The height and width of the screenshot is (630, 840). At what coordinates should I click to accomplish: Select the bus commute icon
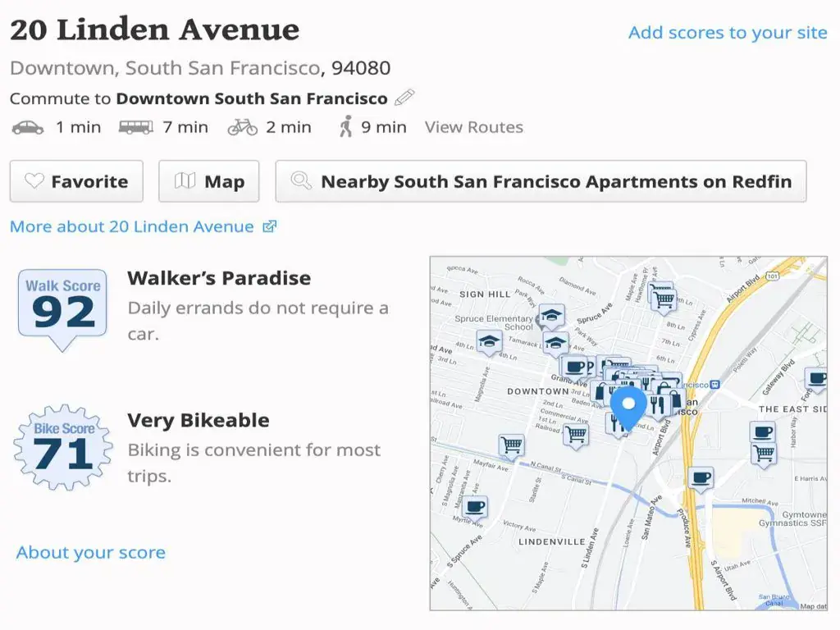pos(135,127)
